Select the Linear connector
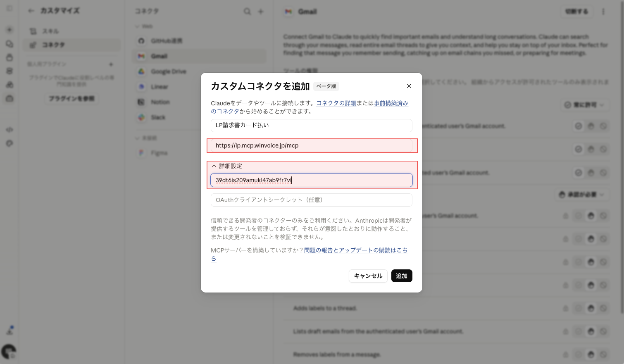The image size is (624, 364). tap(199, 87)
